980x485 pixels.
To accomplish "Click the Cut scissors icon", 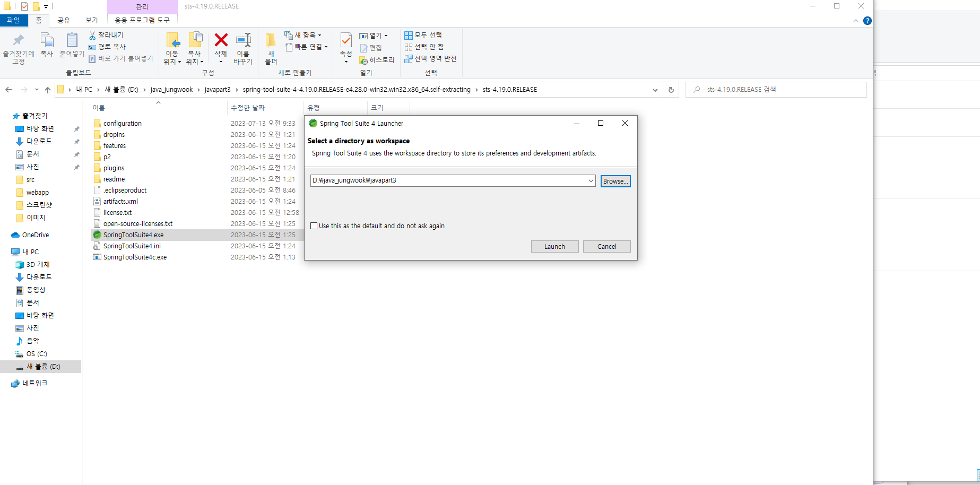I will click(x=92, y=35).
